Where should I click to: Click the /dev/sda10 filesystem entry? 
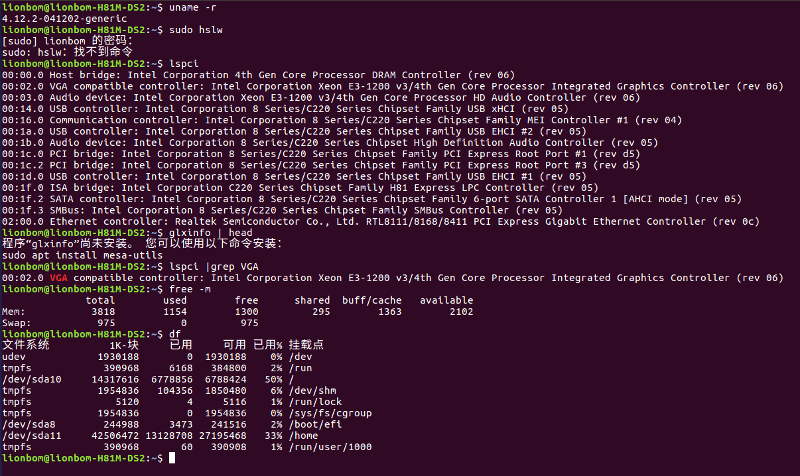pos(32,380)
